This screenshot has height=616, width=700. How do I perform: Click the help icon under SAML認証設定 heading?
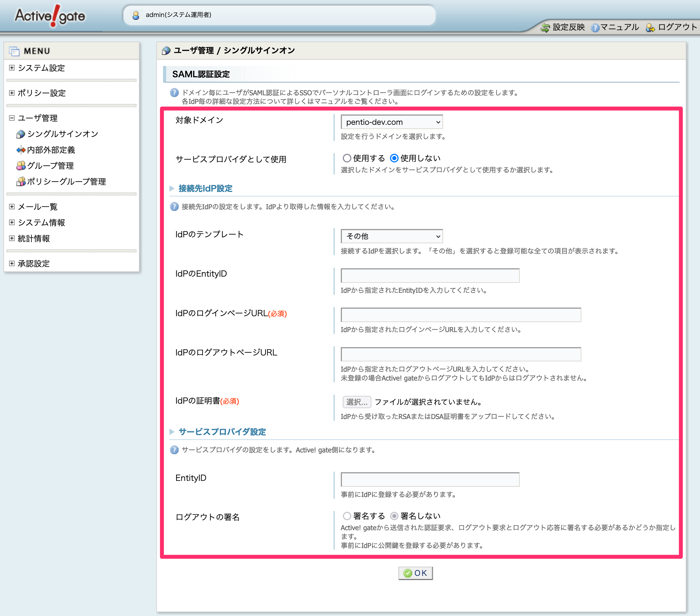(174, 92)
